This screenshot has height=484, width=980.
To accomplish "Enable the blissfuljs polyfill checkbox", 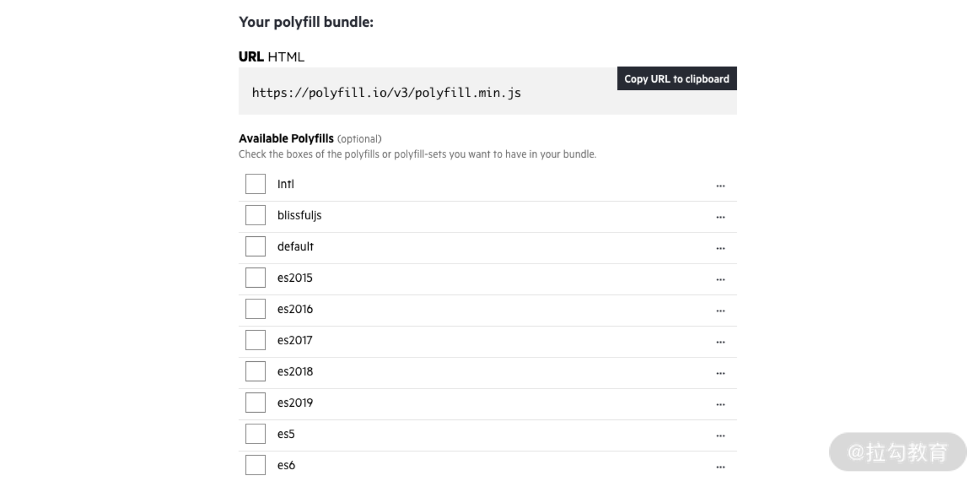I will [x=255, y=215].
